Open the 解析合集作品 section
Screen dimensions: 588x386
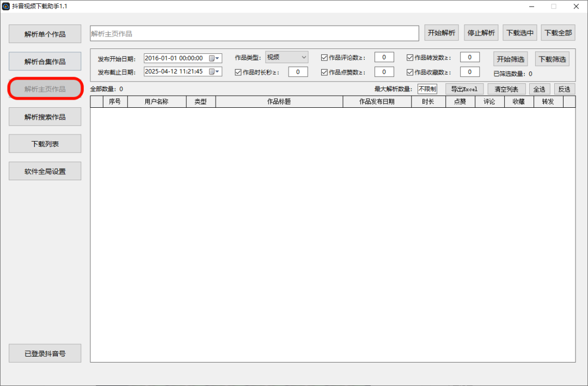(45, 62)
